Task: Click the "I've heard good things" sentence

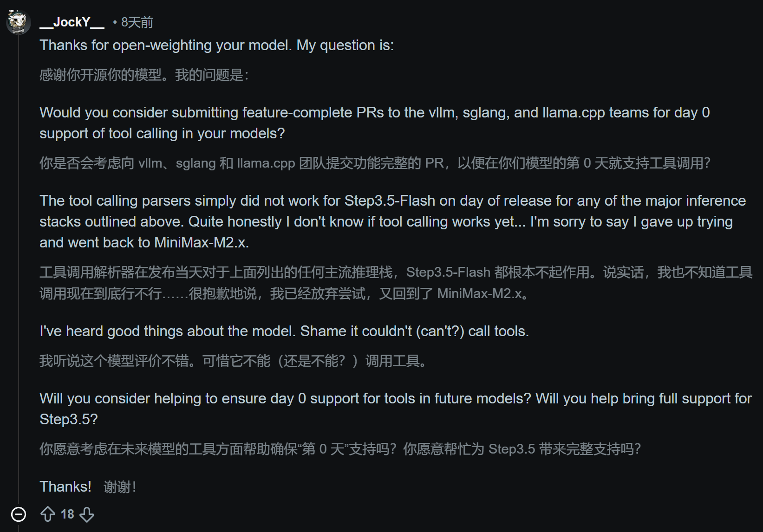Action: pos(284,331)
